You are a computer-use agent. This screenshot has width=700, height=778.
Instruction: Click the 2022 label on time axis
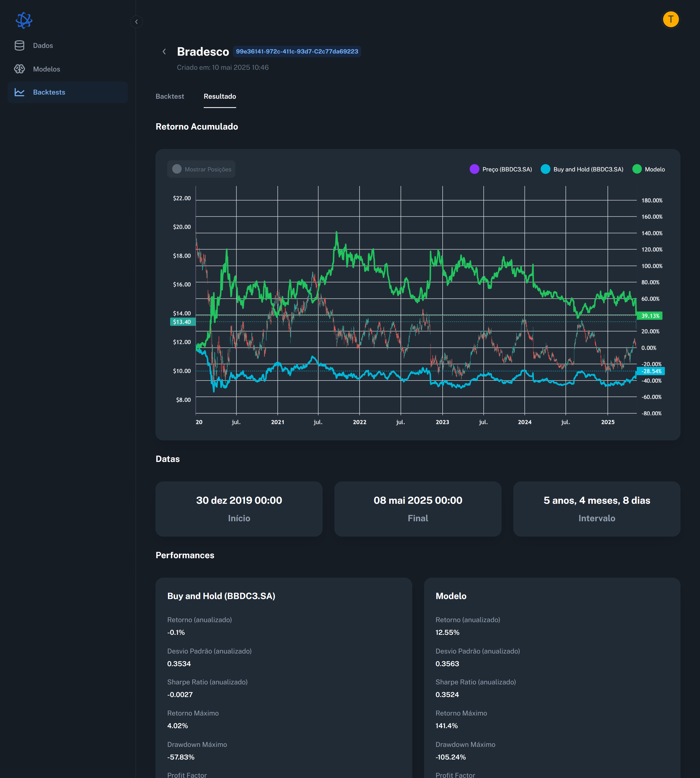pyautogui.click(x=360, y=422)
